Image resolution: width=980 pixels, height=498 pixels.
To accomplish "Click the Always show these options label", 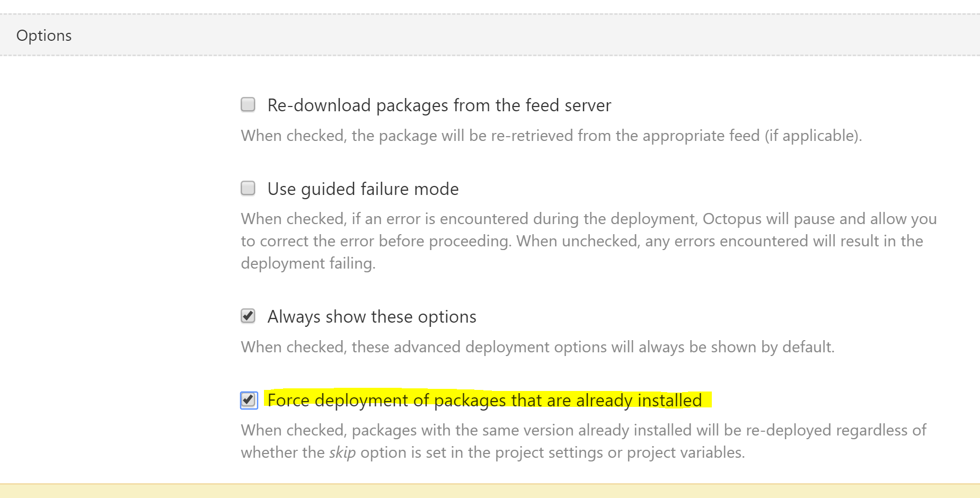I will pyautogui.click(x=371, y=316).
